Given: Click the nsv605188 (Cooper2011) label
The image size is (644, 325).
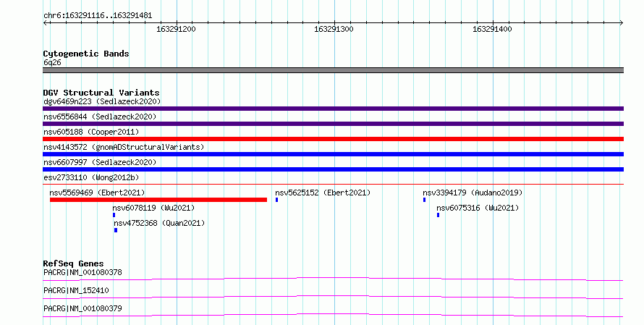Looking at the screenshot, I should 91,132.
